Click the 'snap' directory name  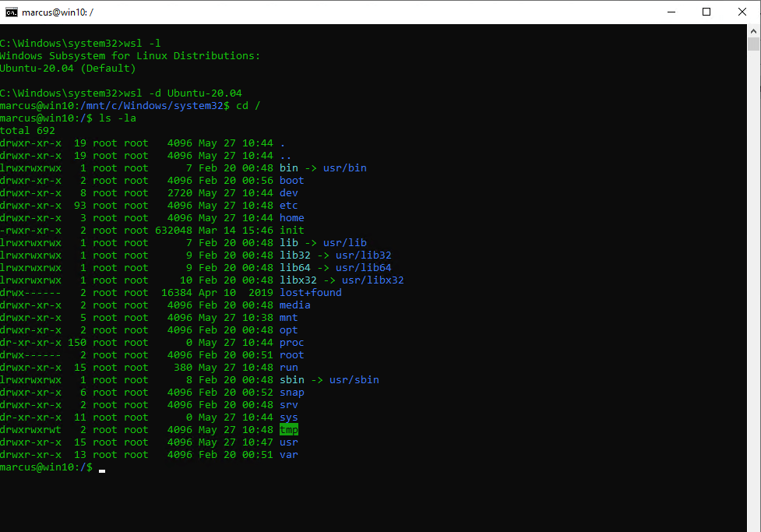point(291,393)
